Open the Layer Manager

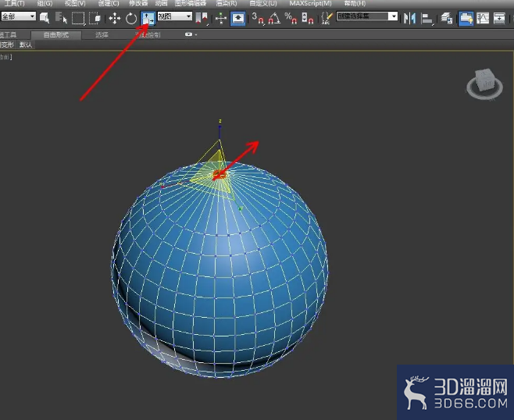(x=447, y=19)
